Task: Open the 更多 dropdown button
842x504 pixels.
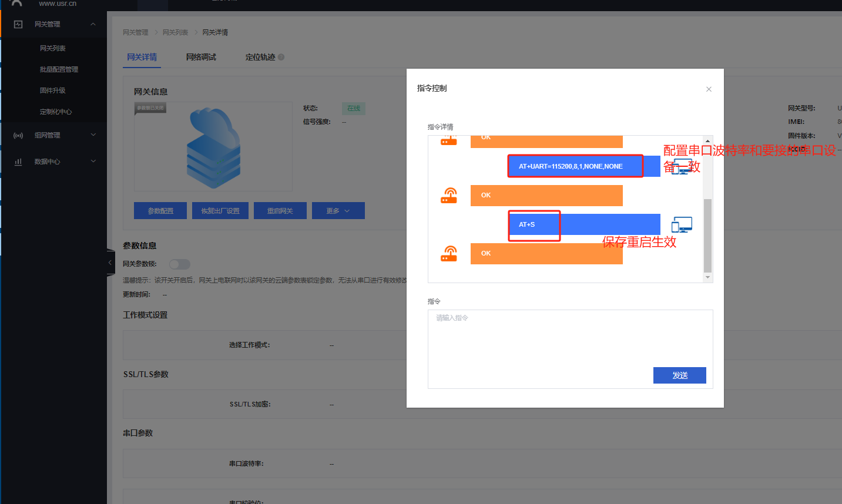Action: pos(338,211)
